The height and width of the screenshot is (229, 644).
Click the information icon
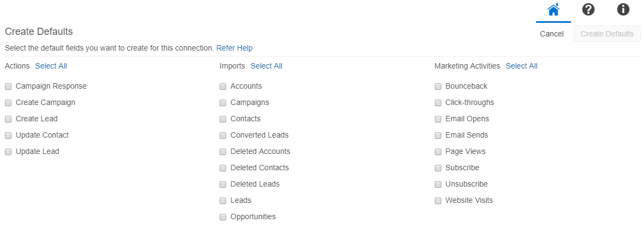[623, 10]
